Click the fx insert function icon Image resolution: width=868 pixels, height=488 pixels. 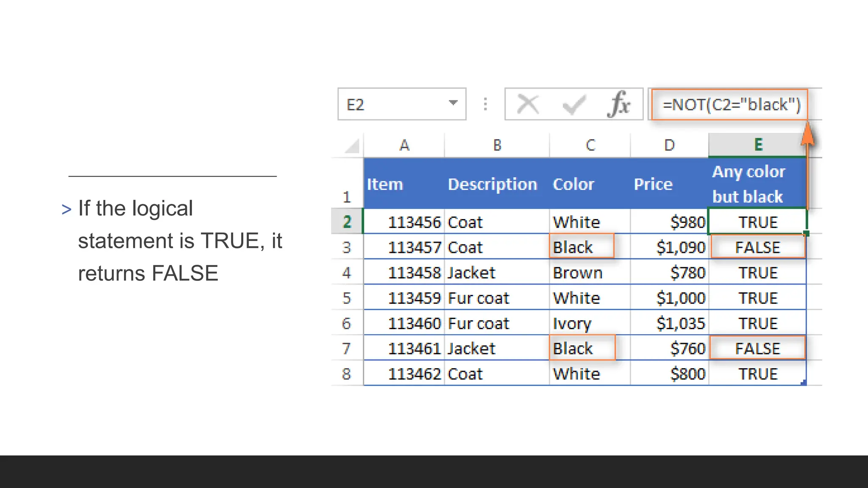click(x=619, y=104)
